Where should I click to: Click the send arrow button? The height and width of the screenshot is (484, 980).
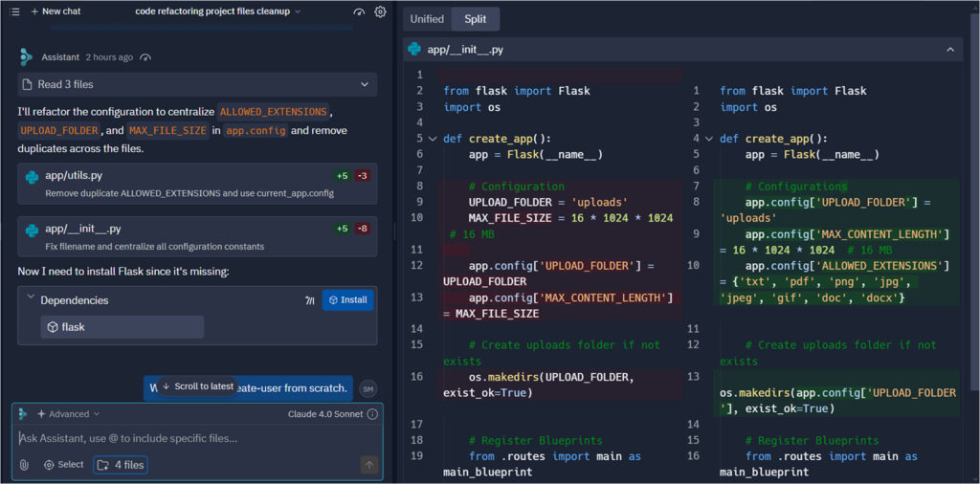[369, 465]
